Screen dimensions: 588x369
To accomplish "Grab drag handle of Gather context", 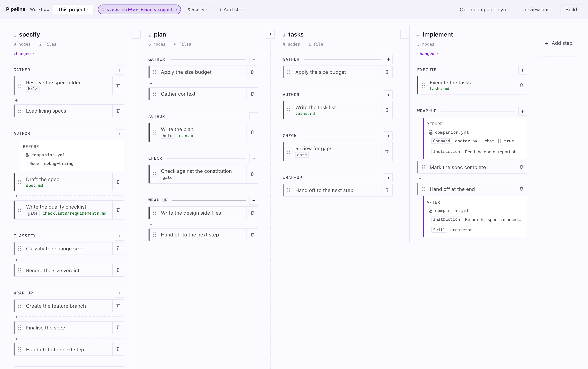I will (155, 94).
